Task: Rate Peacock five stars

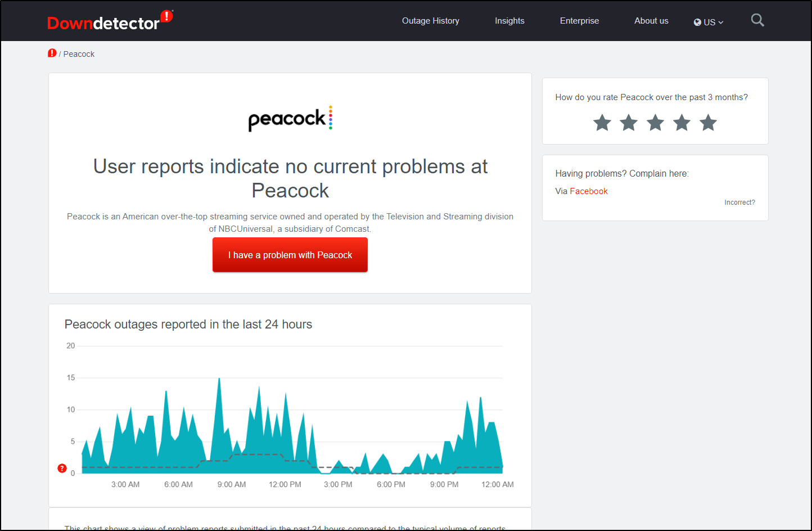Action: coord(708,123)
